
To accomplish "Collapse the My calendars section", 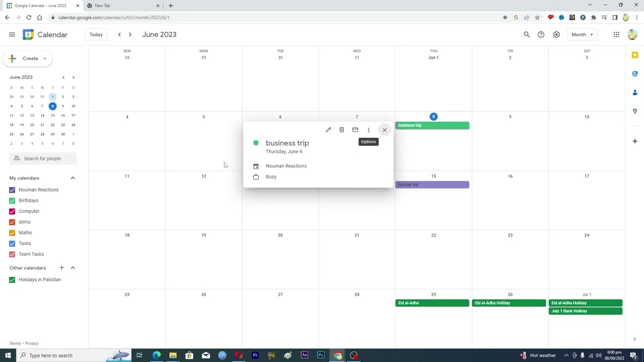I will tap(72, 178).
